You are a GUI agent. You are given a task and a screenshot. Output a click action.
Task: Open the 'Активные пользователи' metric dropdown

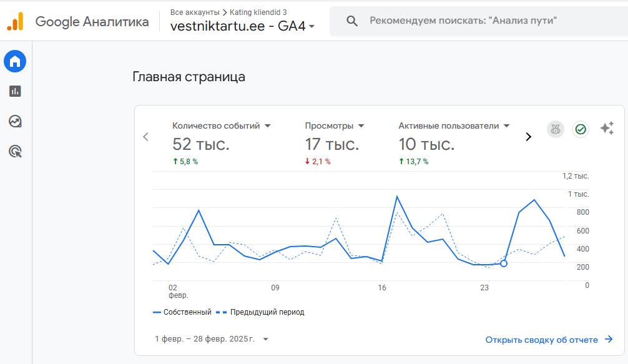(x=454, y=125)
